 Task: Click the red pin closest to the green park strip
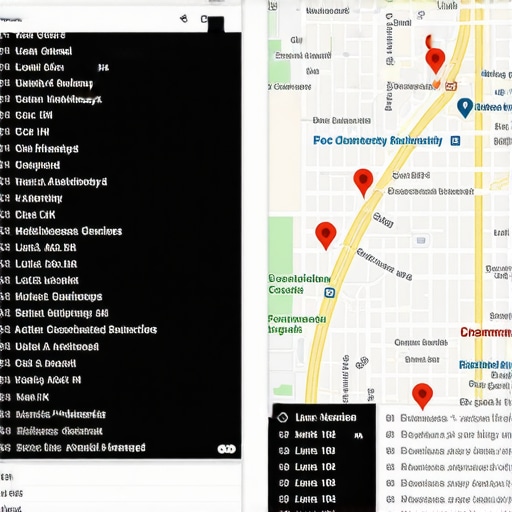(326, 235)
